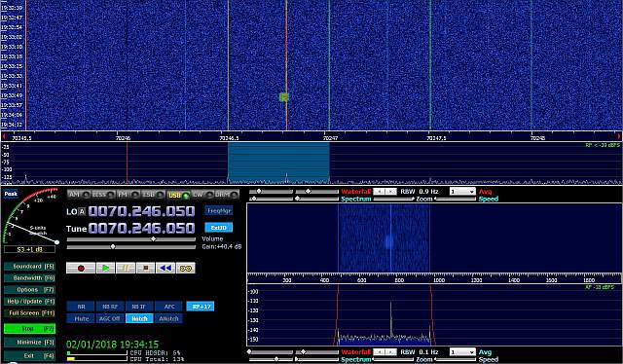Adjust the Volume slider
This screenshot has height=364, width=623.
[x=131, y=239]
